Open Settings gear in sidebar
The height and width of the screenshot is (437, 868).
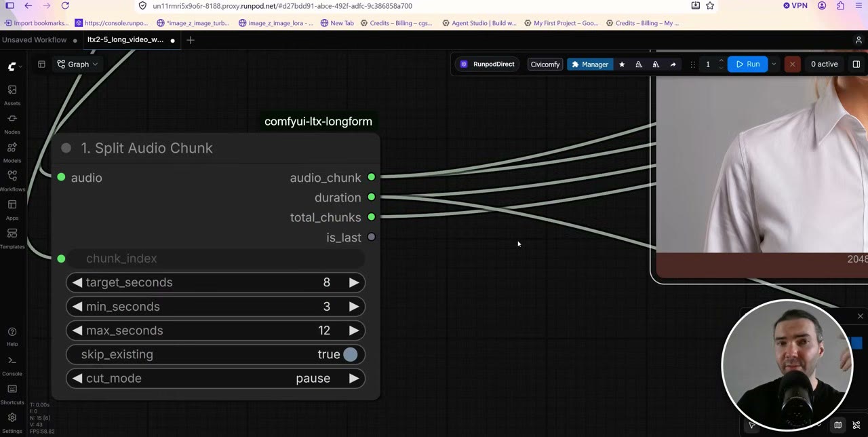click(x=12, y=422)
